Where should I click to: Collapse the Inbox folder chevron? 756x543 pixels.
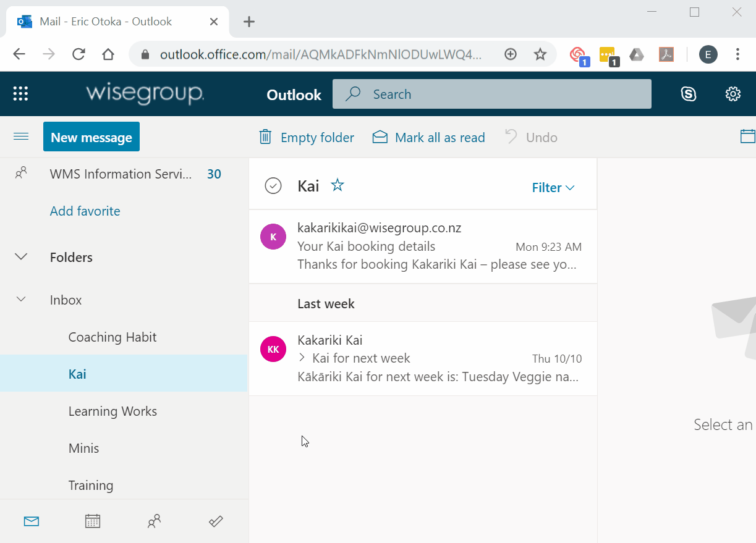click(x=21, y=300)
